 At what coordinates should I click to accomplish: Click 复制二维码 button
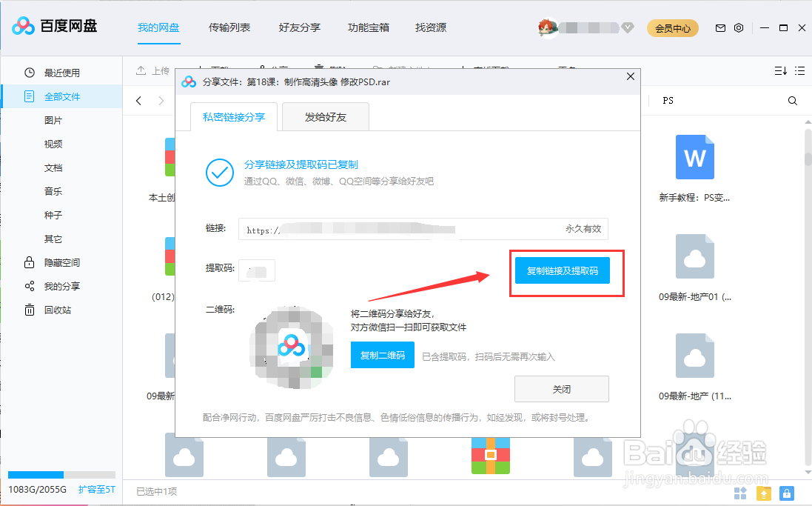[382, 355]
